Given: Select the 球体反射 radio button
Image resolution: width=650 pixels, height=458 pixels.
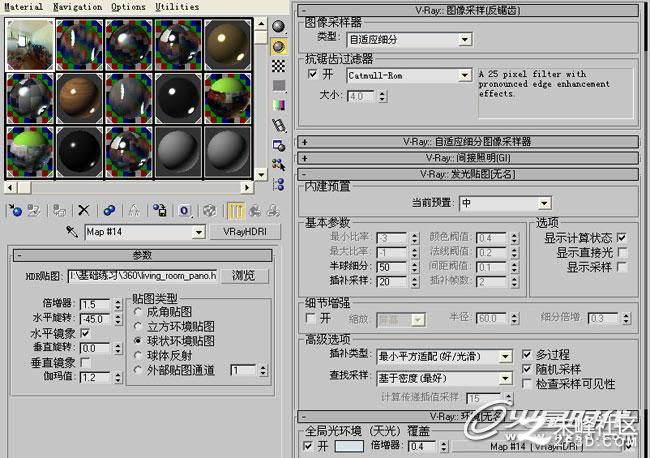Looking at the screenshot, I should 138,355.
